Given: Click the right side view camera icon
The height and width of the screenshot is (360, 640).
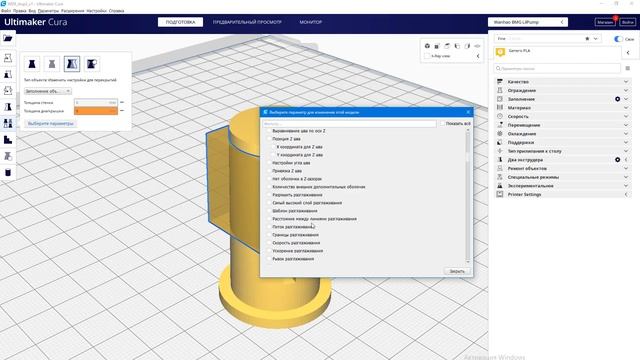Looking at the screenshot, I should [467, 46].
